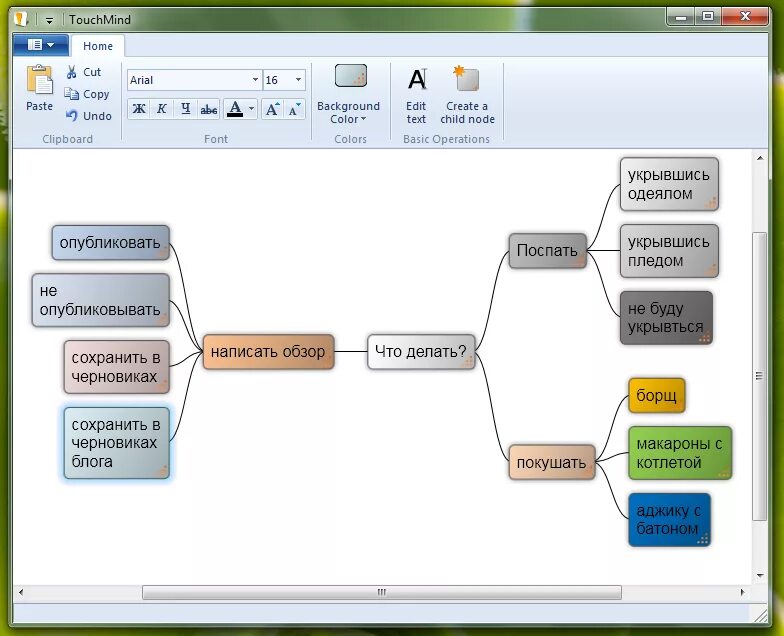Screen dimensions: 784x636
Task: Toggle strikethrough formatting (abc)
Action: (x=208, y=109)
